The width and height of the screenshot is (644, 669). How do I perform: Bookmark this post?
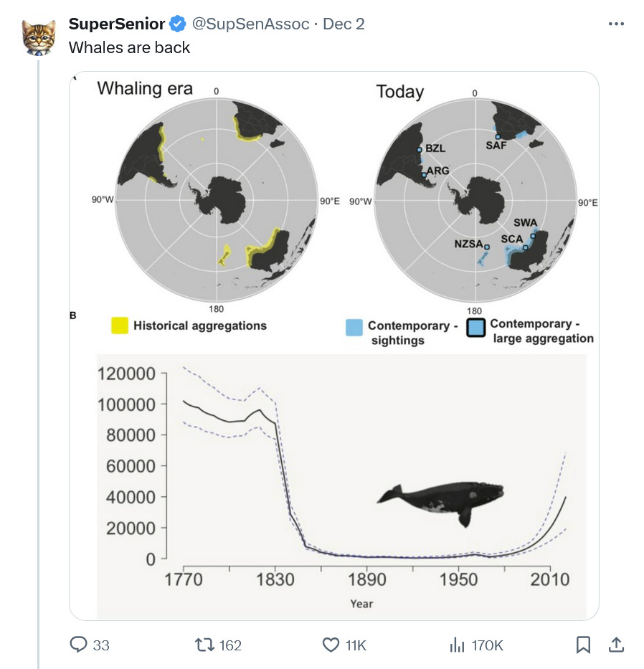click(x=583, y=645)
